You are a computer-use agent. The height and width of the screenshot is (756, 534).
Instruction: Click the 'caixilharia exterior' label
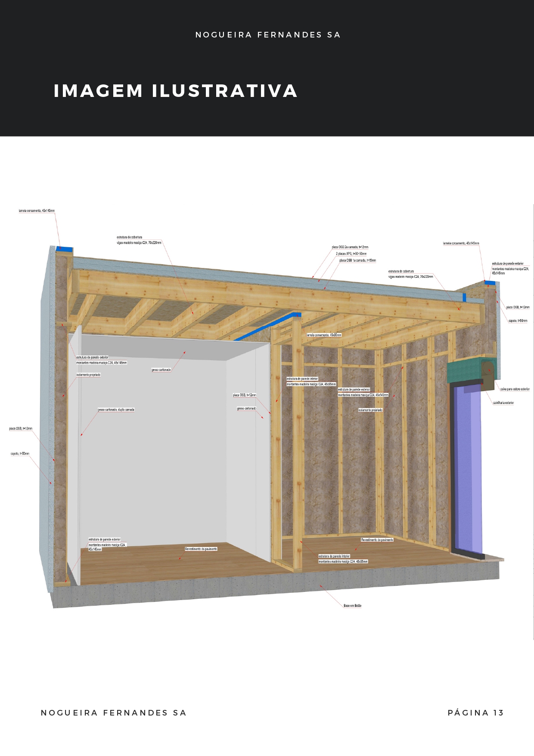[x=503, y=403]
